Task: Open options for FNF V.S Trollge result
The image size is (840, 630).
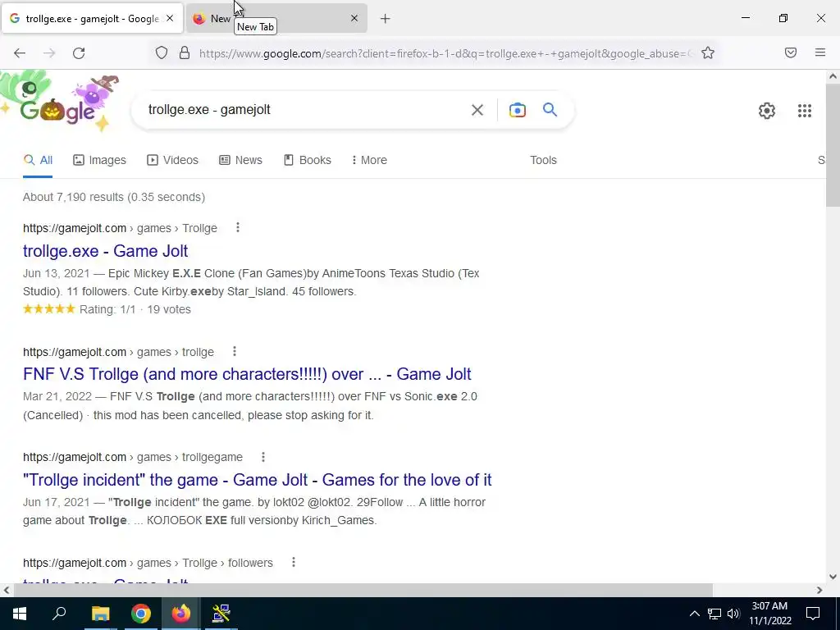Action: [x=234, y=351]
